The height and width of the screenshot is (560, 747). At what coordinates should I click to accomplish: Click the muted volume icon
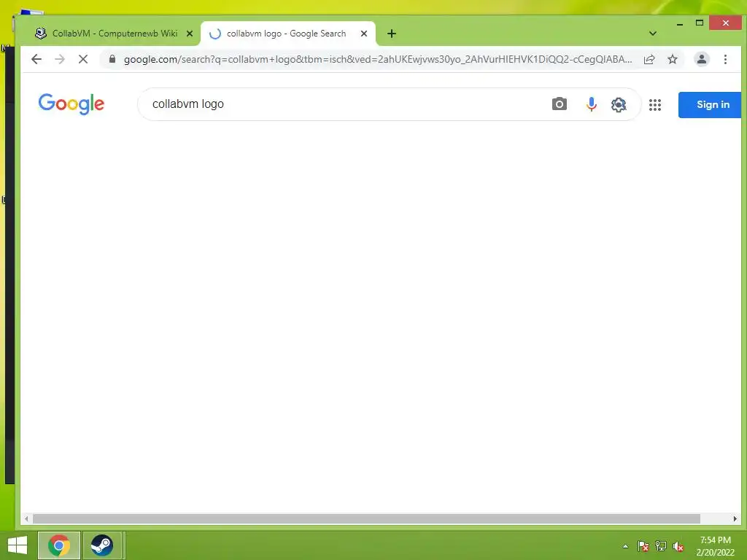[678, 546]
